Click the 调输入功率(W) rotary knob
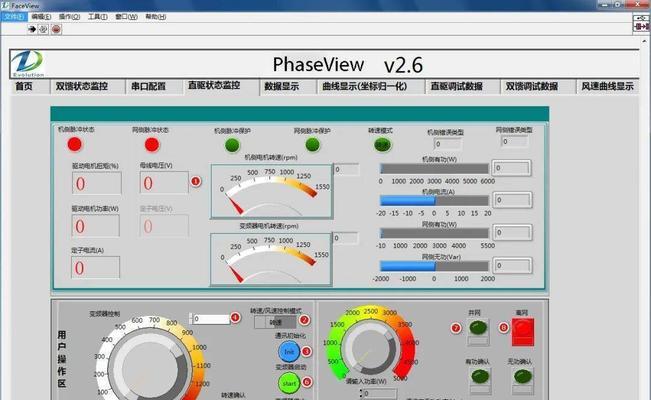This screenshot has height=400, width=651. pos(370,347)
